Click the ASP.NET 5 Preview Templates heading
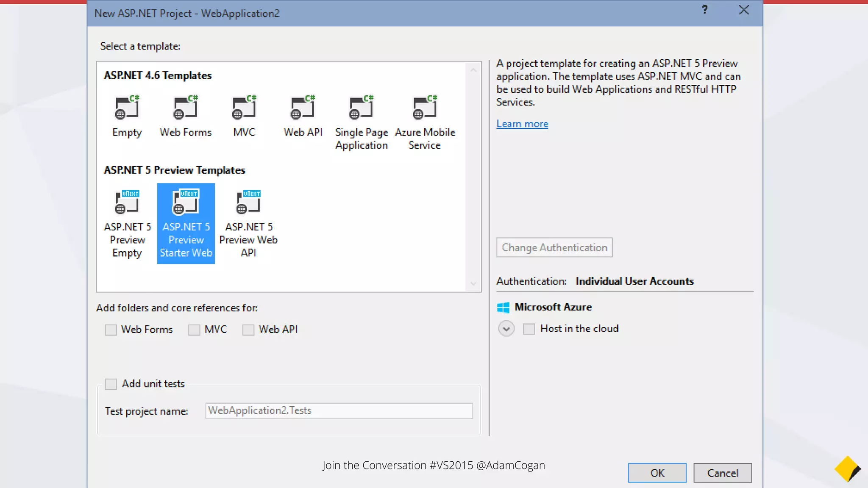The image size is (868, 488). [175, 170]
